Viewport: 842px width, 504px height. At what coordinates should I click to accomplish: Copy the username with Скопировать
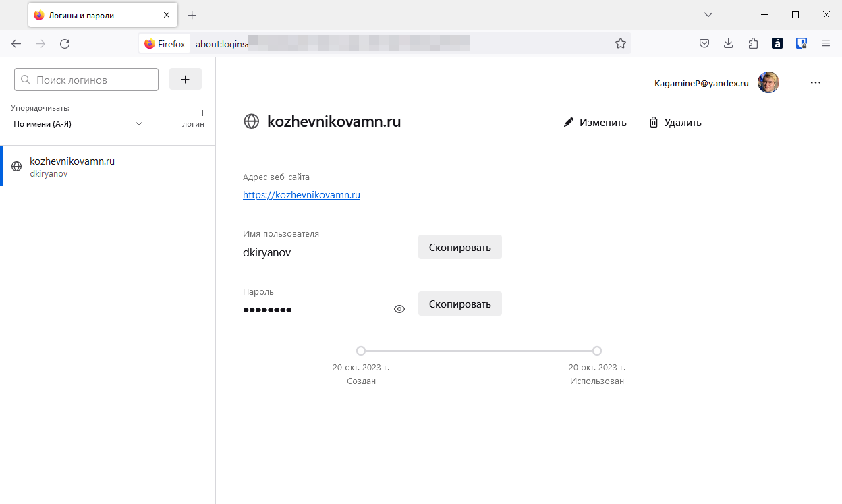point(459,247)
